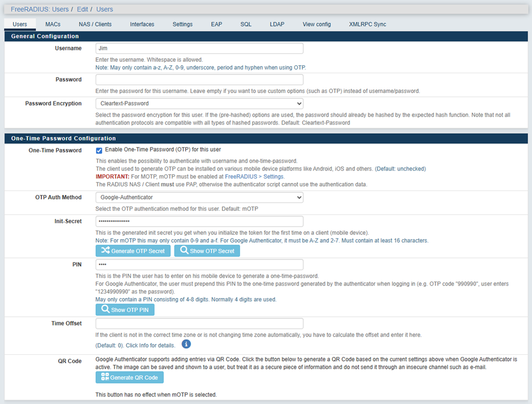This screenshot has width=532, height=404.
Task: Open the EAP tab
Action: pos(216,24)
